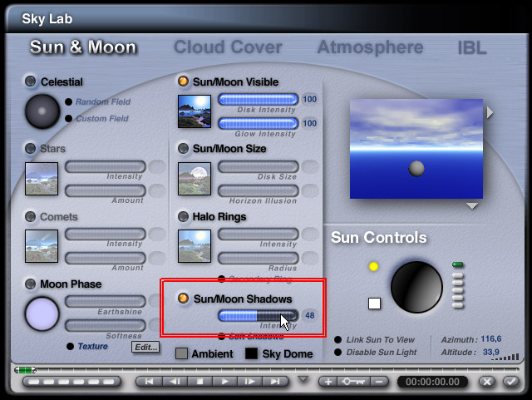Screen dimensions: 532x400
Task: Select the Random Field radio option
Action: click(x=68, y=101)
